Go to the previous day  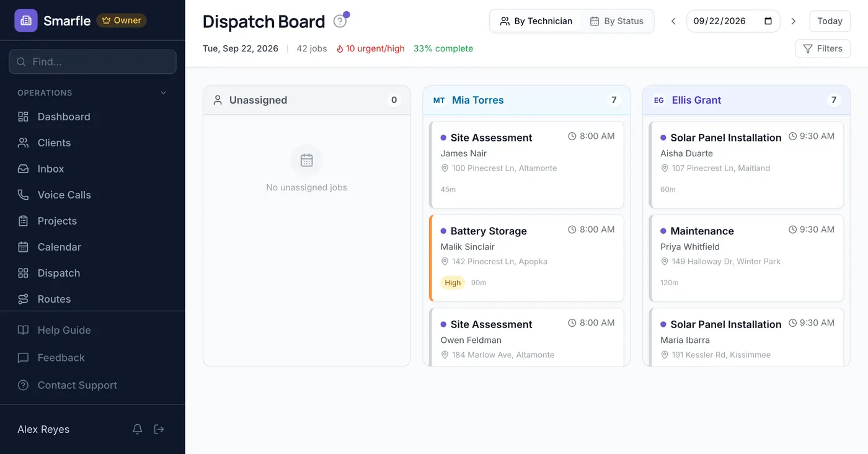point(673,21)
